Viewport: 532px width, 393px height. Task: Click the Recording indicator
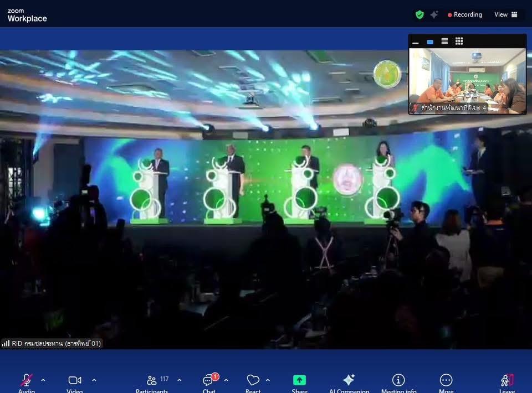(x=465, y=15)
